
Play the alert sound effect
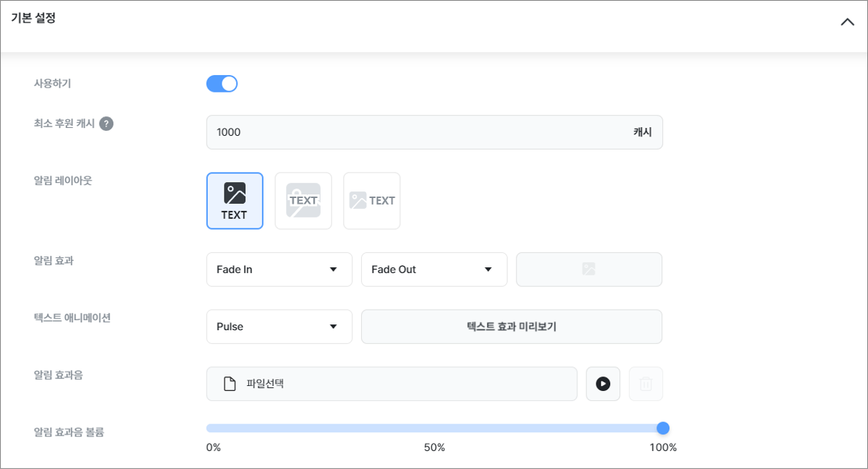click(603, 384)
